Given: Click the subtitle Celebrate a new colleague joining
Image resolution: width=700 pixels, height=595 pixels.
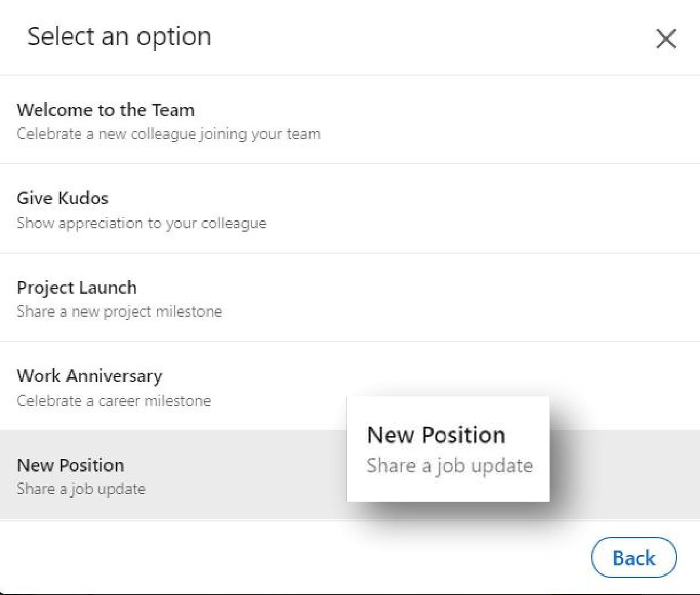Looking at the screenshot, I should [169, 133].
